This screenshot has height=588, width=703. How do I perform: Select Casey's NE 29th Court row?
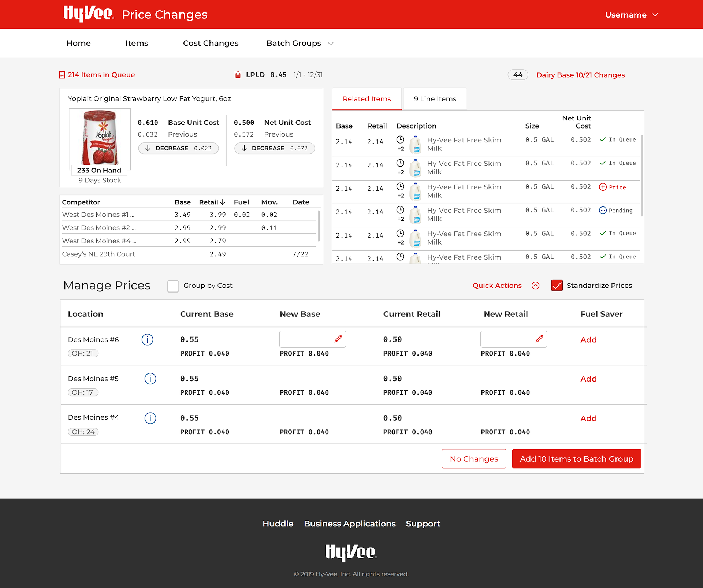189,254
